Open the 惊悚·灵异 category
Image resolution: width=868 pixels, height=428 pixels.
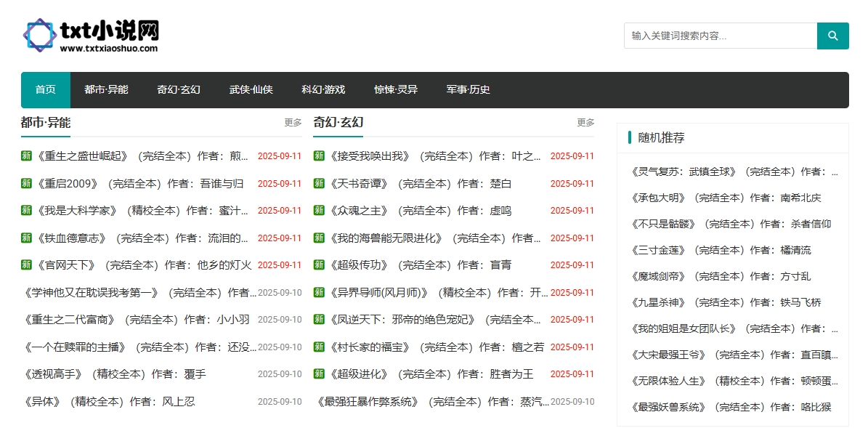[x=396, y=90]
